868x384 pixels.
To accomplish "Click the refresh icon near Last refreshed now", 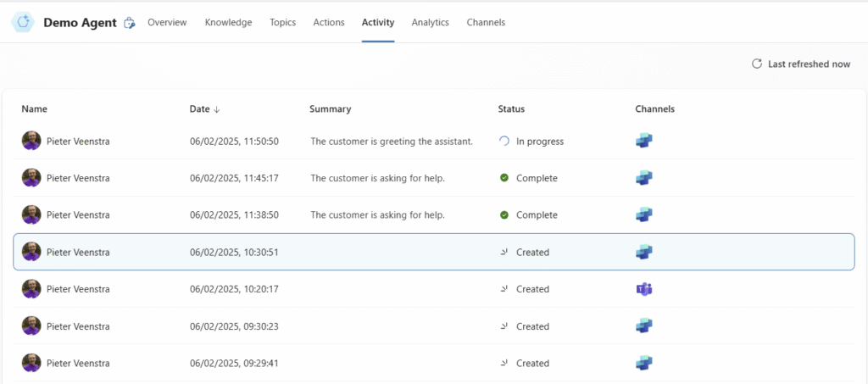I will [x=757, y=64].
